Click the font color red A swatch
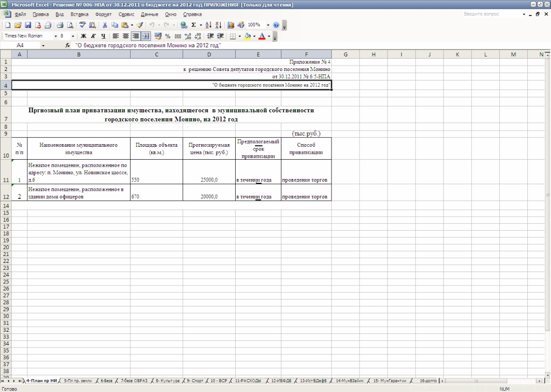Image resolution: width=551 pixels, height=392 pixels. [262, 36]
